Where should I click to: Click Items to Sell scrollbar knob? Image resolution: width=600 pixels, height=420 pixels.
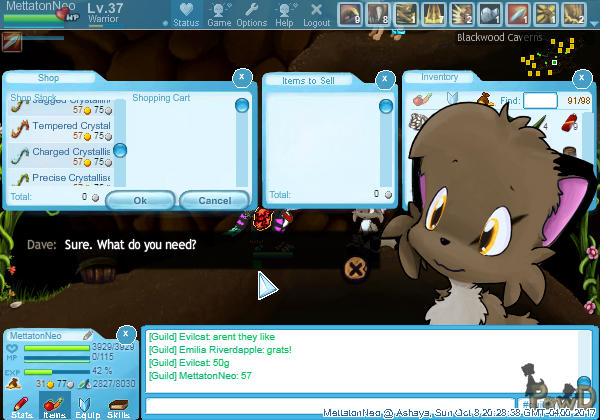[385, 106]
